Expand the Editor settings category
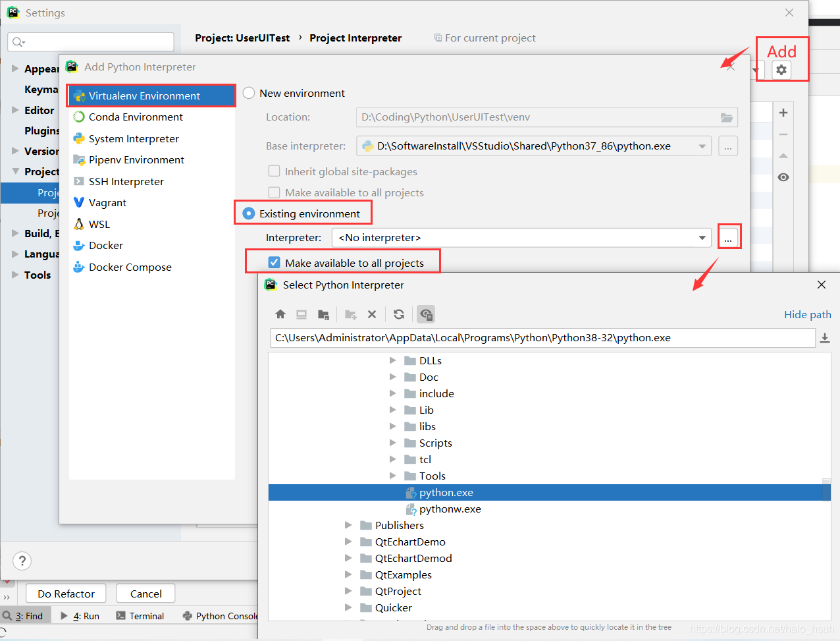This screenshot has width=840, height=641. tap(15, 110)
